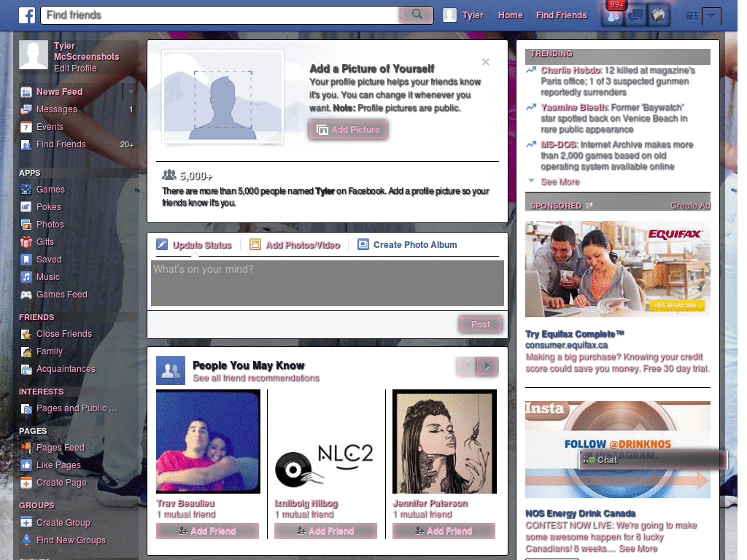Open the Gifts app icon
This screenshot has width=747, height=560.
pyautogui.click(x=26, y=242)
